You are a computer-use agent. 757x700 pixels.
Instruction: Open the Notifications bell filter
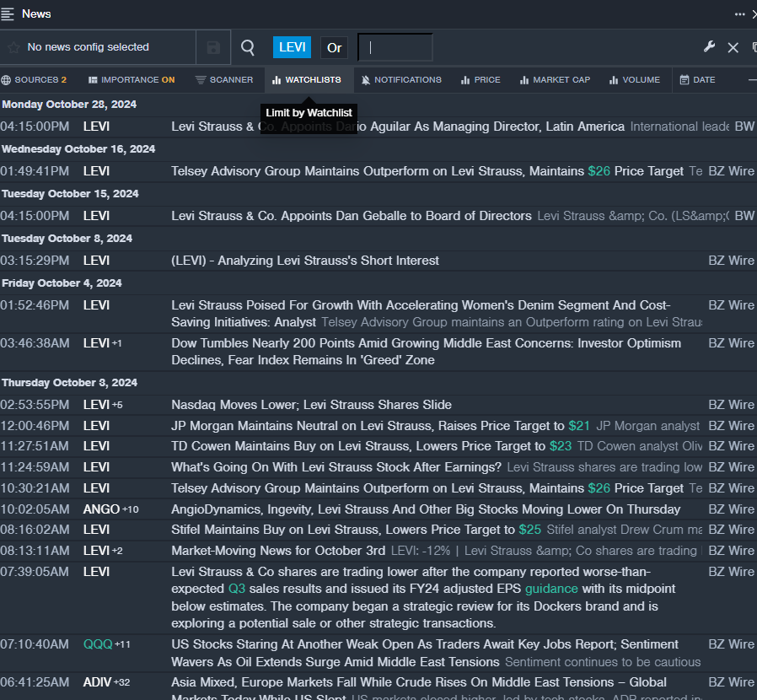pyautogui.click(x=400, y=80)
